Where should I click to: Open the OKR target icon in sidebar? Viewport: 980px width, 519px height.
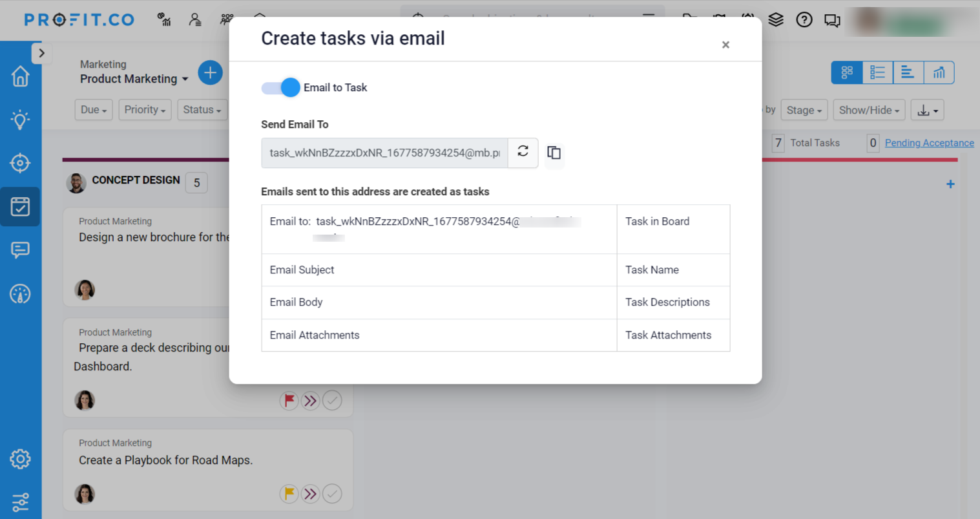(x=20, y=163)
